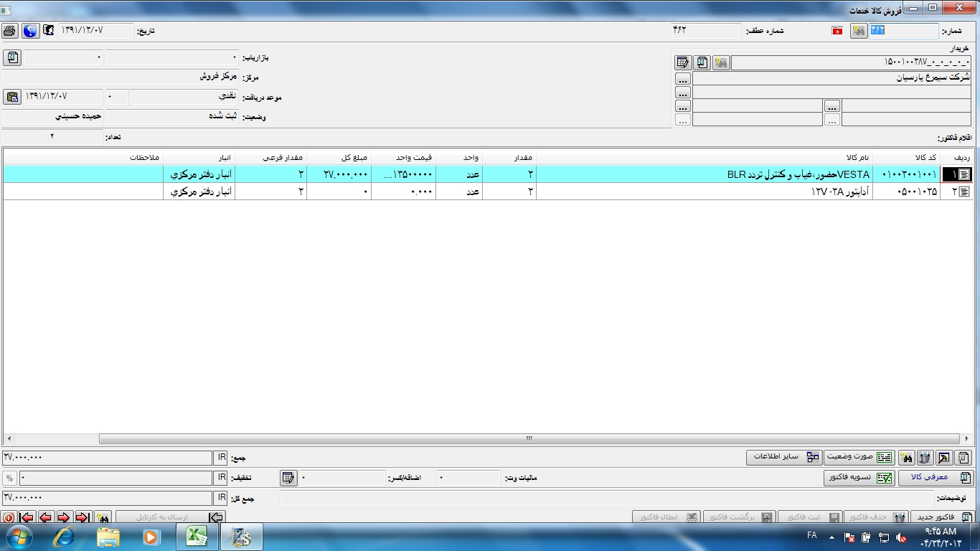Select the item cell آداپتور ۲A- ۱۲V
Image resolution: width=980 pixels, height=551 pixels.
point(705,192)
